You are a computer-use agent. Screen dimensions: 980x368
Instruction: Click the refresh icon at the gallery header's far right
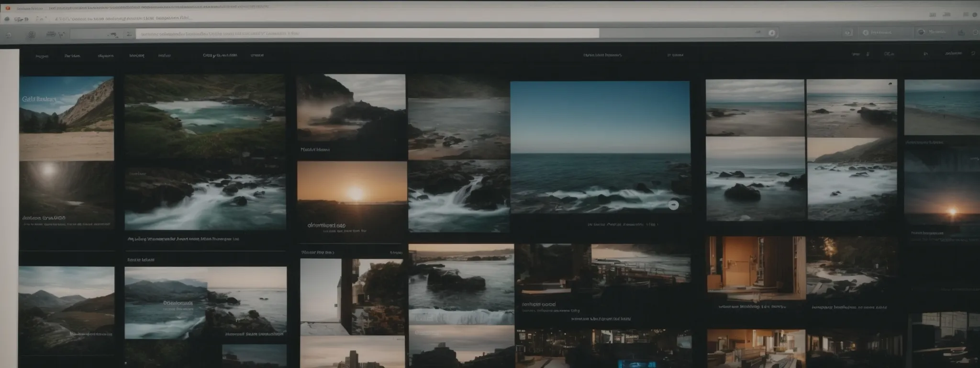pyautogui.click(x=973, y=54)
